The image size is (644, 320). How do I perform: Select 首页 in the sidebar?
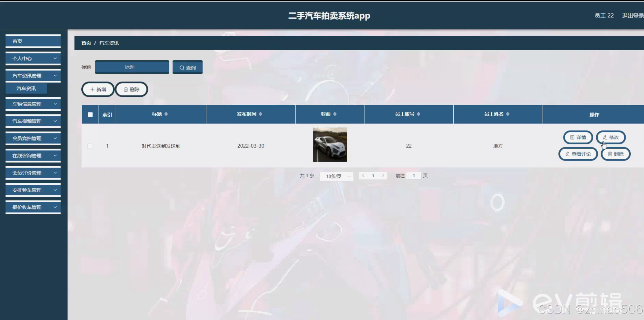tap(33, 41)
